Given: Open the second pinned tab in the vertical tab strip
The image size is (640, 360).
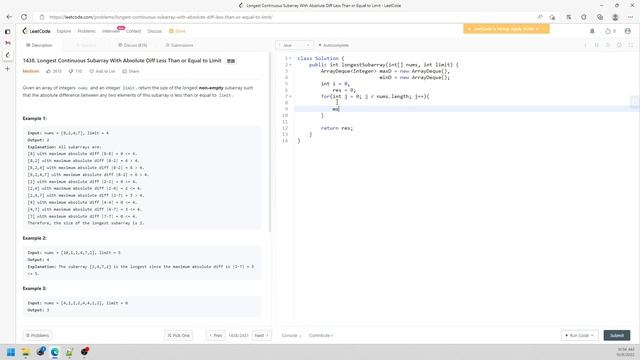Looking at the screenshot, I should (7, 43).
